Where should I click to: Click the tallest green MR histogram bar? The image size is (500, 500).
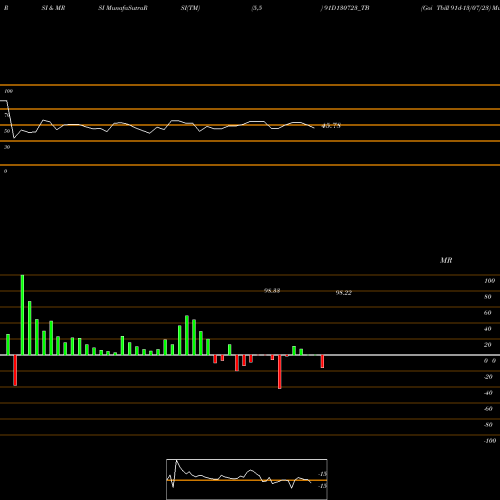[22, 315]
